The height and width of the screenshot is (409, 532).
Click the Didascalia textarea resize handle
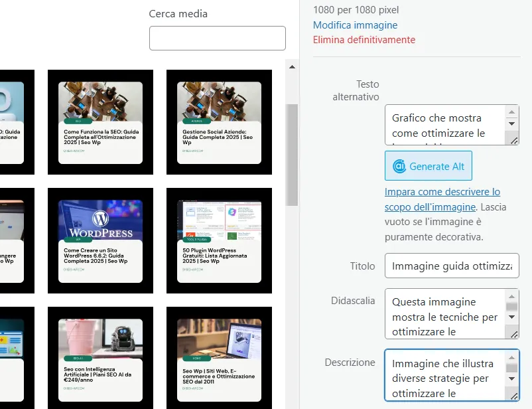coord(513,334)
